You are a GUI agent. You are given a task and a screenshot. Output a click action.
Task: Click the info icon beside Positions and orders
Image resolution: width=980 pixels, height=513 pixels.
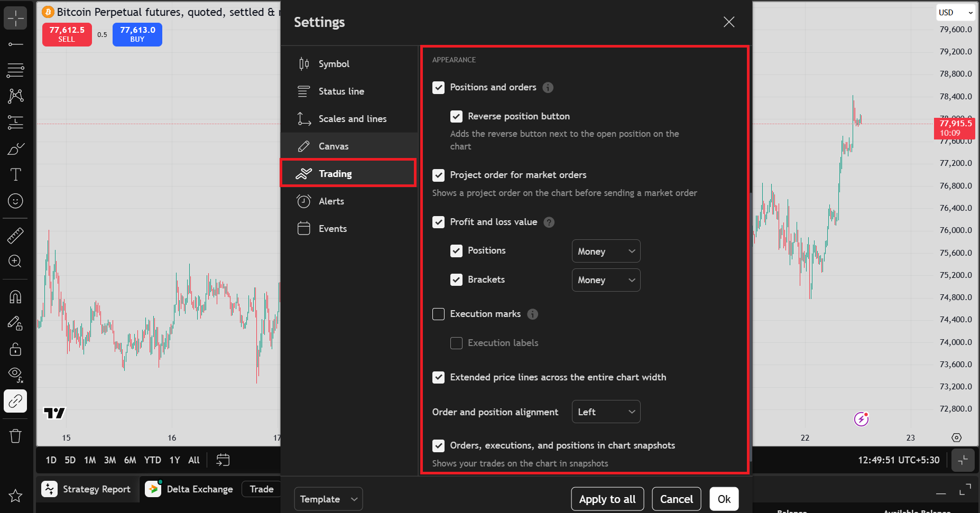point(548,88)
